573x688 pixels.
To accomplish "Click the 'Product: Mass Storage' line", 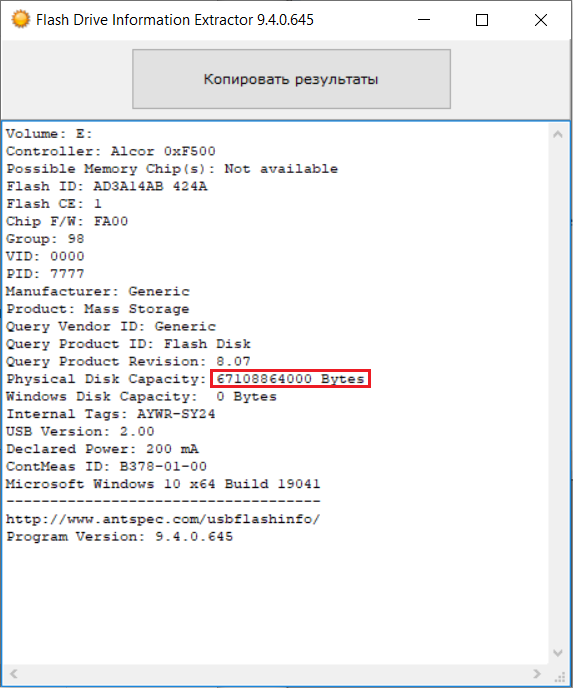I will 98,309.
